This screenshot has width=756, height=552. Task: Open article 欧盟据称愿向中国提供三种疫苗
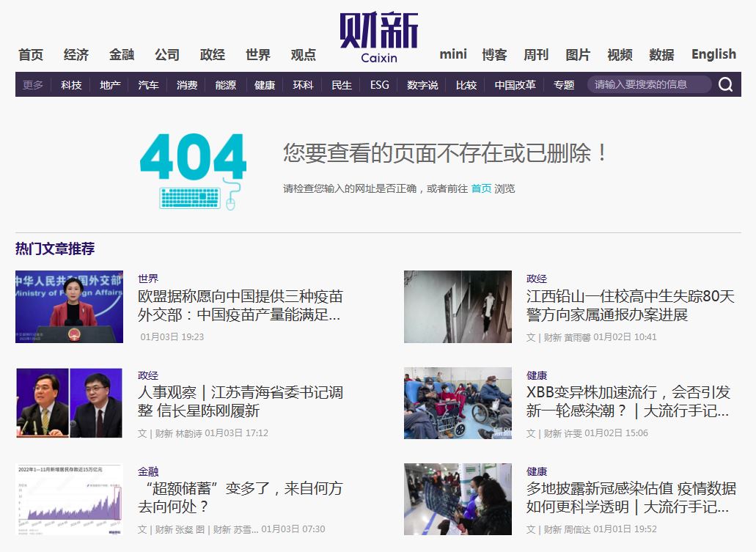[x=240, y=305]
